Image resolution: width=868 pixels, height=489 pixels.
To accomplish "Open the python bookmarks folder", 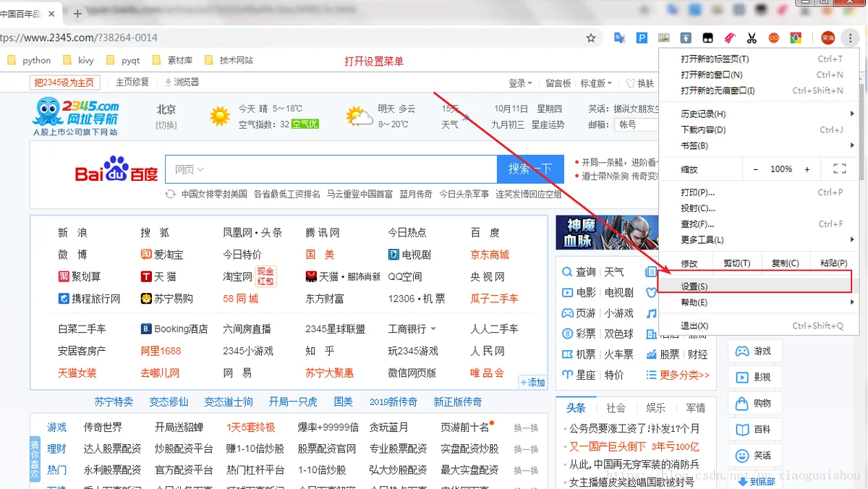I will 29,60.
